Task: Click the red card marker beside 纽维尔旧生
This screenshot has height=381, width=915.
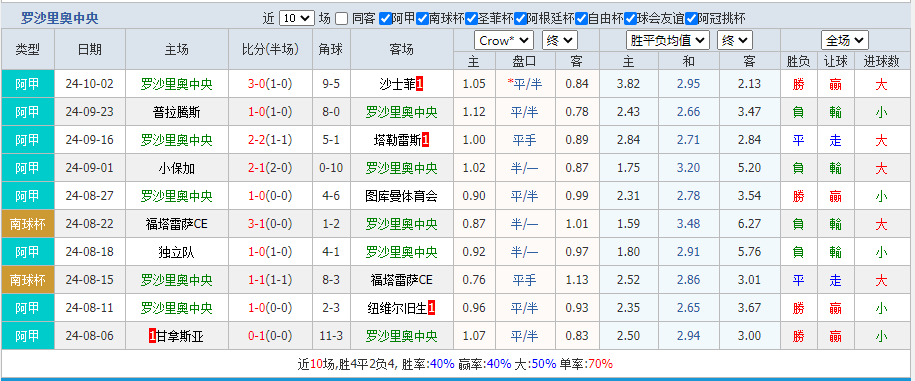Action: pos(432,308)
